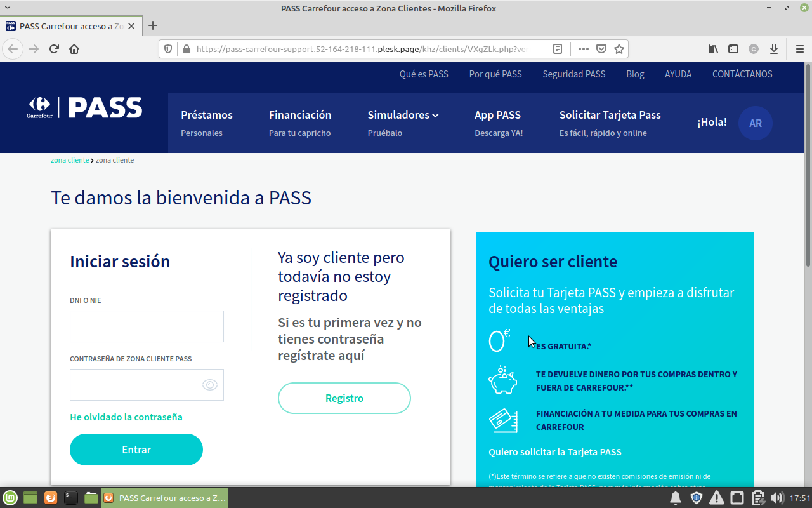Expand the Simuladores dropdown menu
This screenshot has height=508, width=812.
403,115
